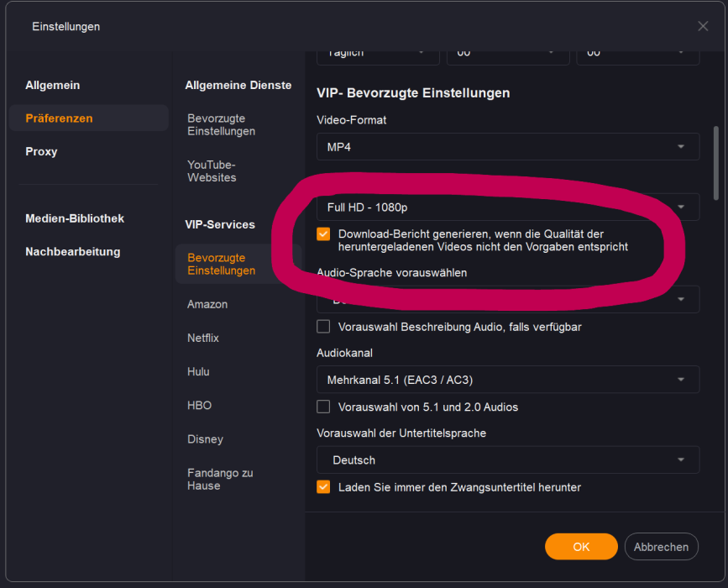Choose Netflix in VIP-Services list
The image size is (728, 588).
tap(203, 339)
